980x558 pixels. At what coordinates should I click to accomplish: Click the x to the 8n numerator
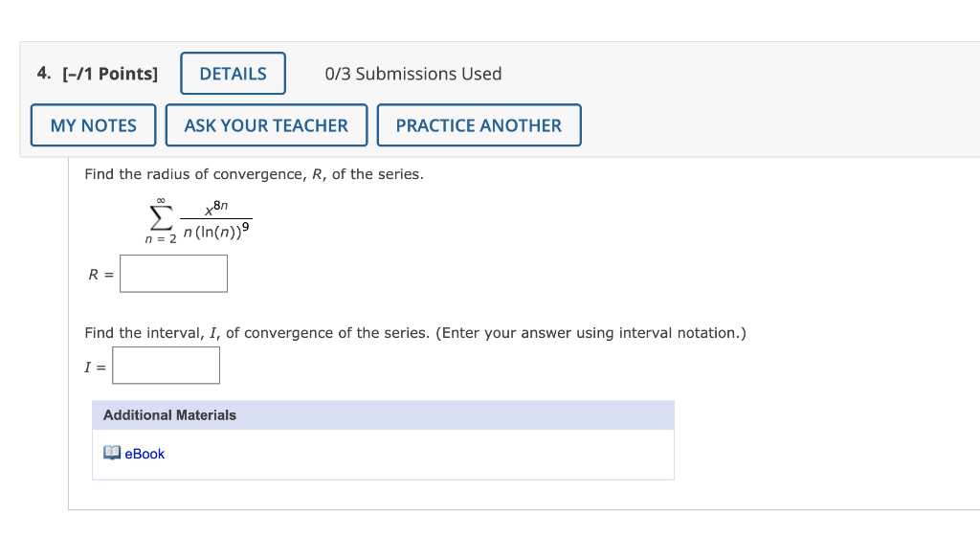click(x=216, y=208)
